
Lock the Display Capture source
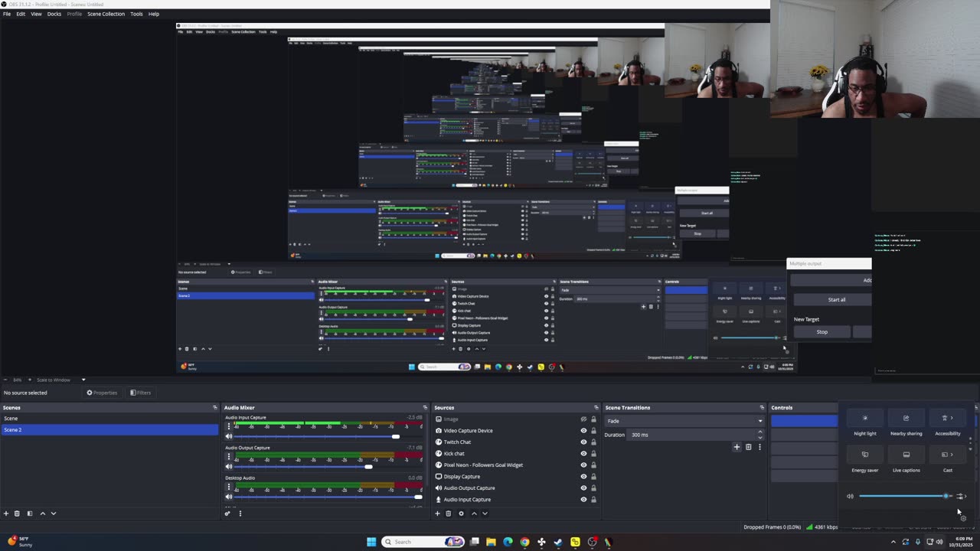pos(593,477)
